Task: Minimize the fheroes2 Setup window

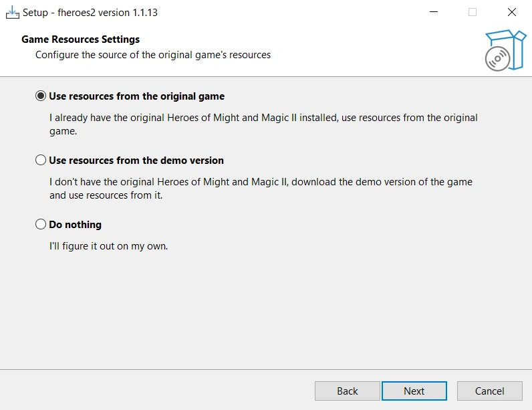Action: coord(433,12)
